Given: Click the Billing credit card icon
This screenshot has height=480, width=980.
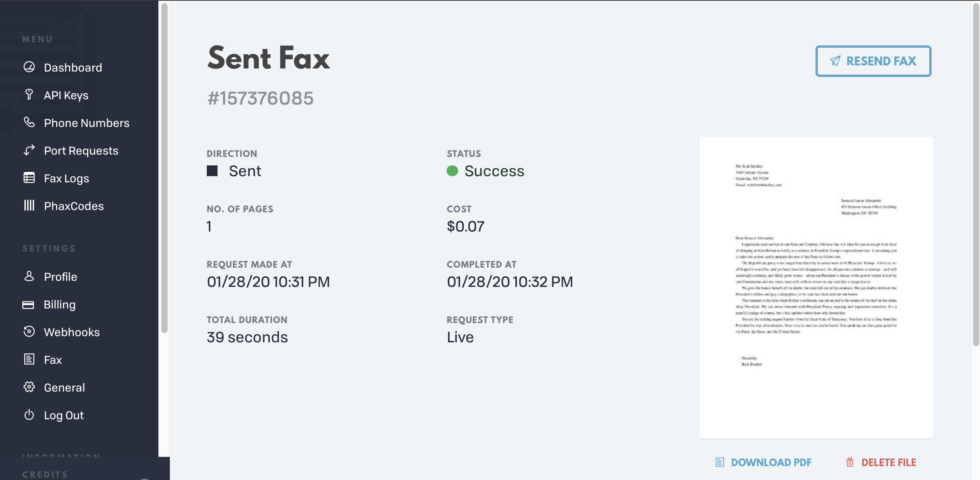Looking at the screenshot, I should coord(28,305).
